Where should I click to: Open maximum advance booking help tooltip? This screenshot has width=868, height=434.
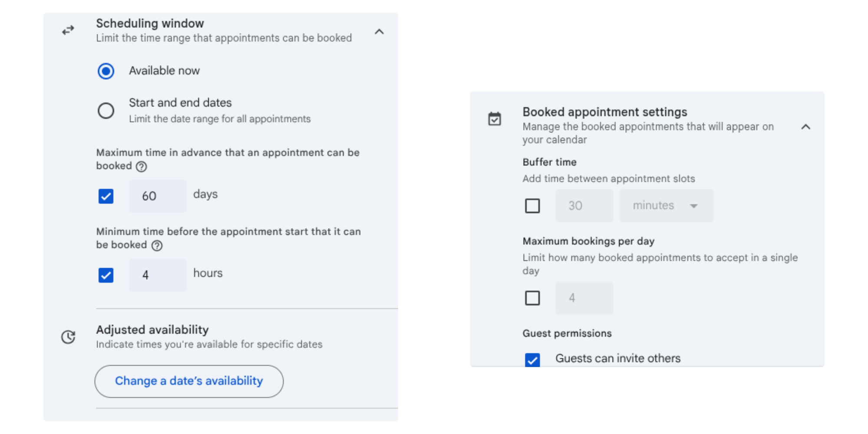141,167
